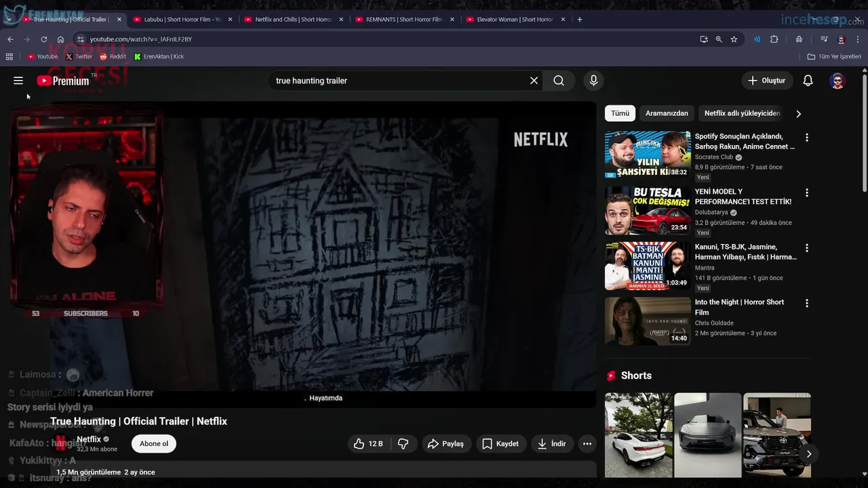
Task: Save the video with Kaydet
Action: 500,444
